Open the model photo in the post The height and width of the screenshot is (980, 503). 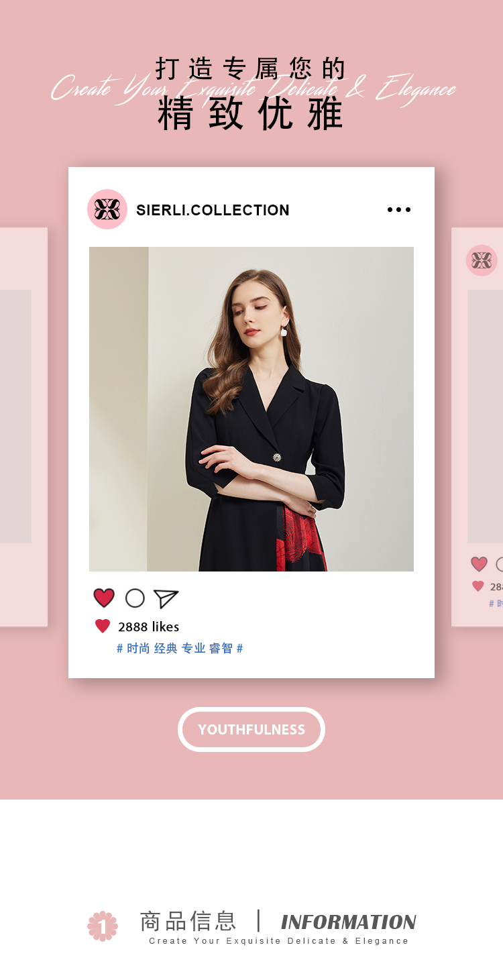click(251, 409)
